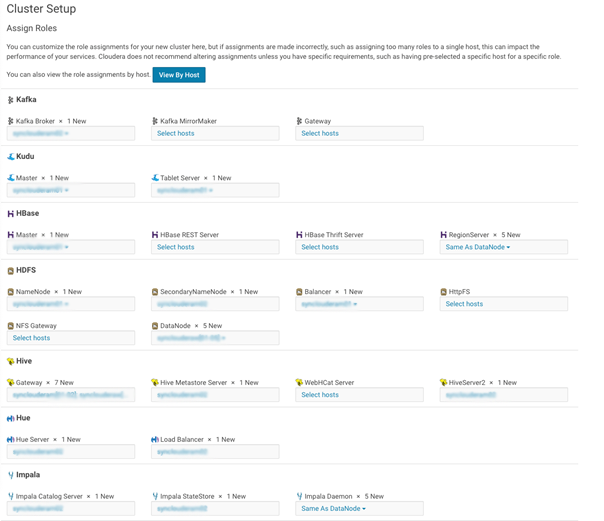The image size is (604, 521).
Task: Select hosts for HBase Thrift Server
Action: click(x=359, y=247)
